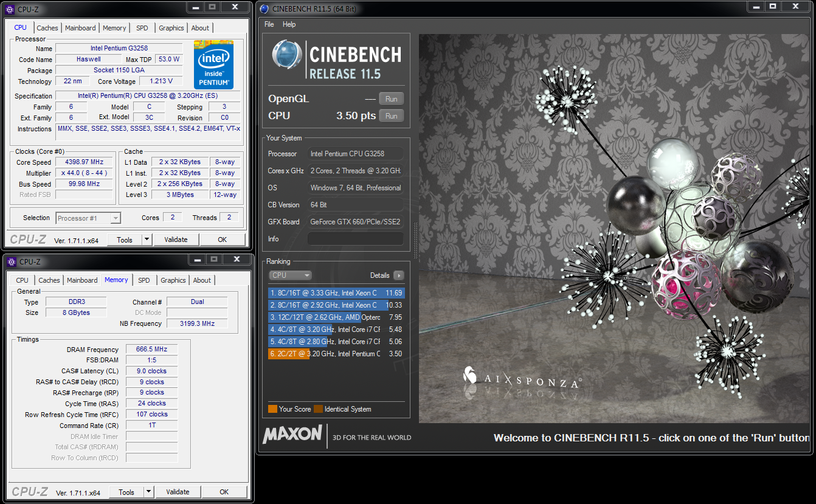The width and height of the screenshot is (816, 504).
Task: Select Graphics tab in the Memory CPU-Z window
Action: (173, 280)
